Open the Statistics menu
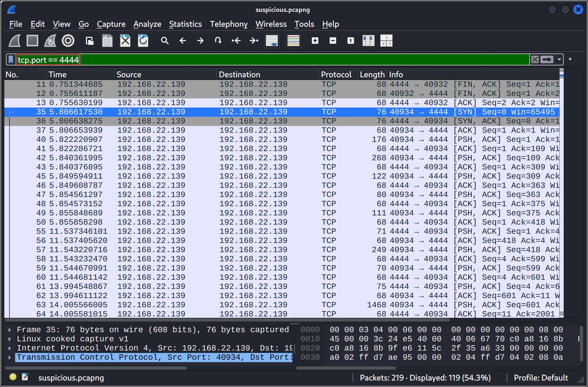Screen dimensions: 588x387 (x=185, y=24)
